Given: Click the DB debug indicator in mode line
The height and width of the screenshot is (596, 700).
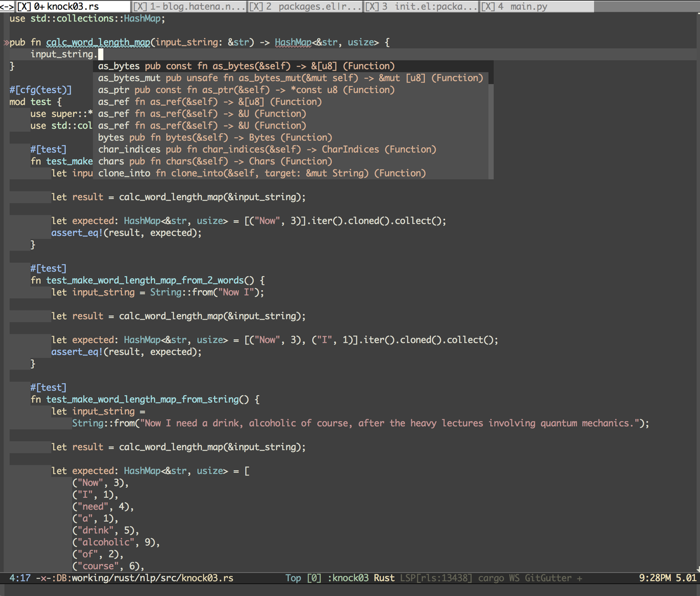Looking at the screenshot, I should click(62, 578).
